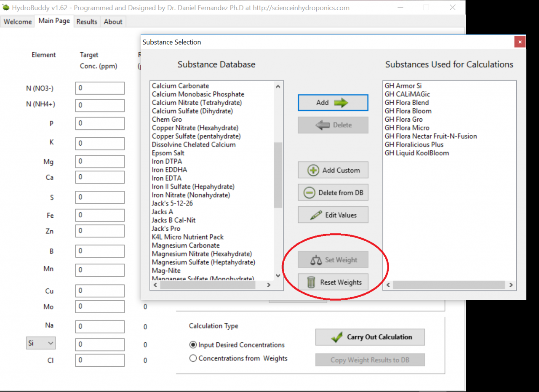Click the K target concentration field
Screen dimensions: 539x392
(x=100, y=143)
